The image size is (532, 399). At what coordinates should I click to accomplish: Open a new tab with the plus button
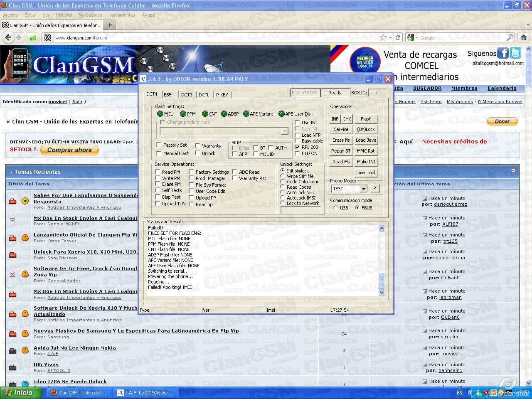[110, 25]
